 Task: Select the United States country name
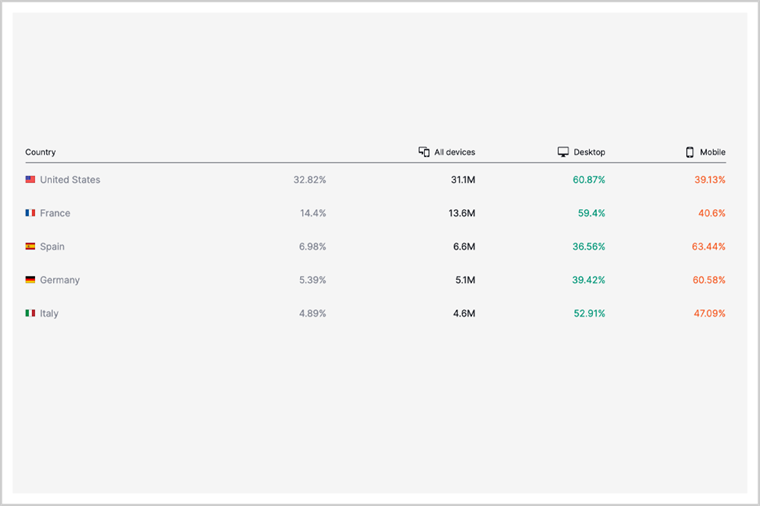coord(70,180)
